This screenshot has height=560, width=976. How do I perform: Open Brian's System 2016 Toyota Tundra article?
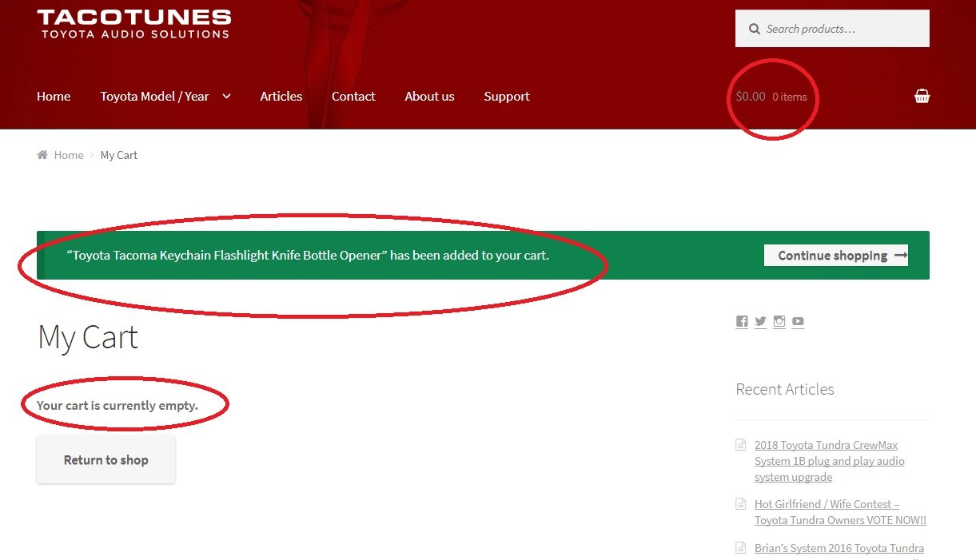839,549
